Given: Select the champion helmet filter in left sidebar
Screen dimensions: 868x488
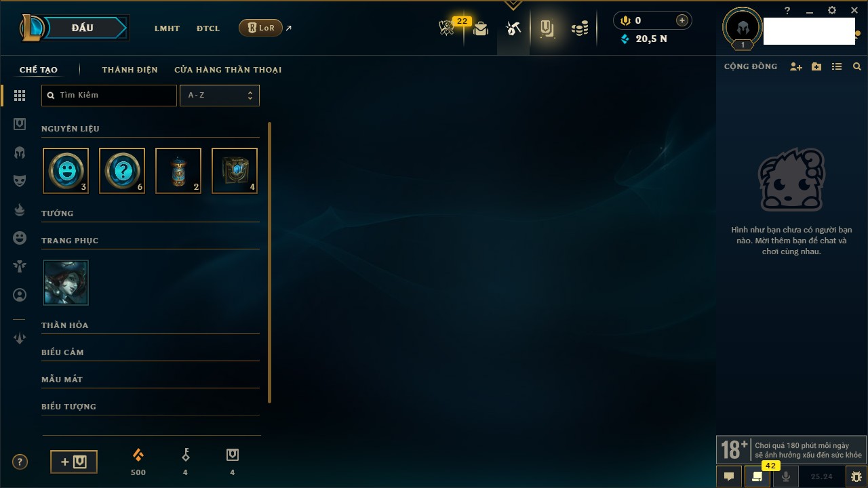Looking at the screenshot, I should (x=20, y=152).
